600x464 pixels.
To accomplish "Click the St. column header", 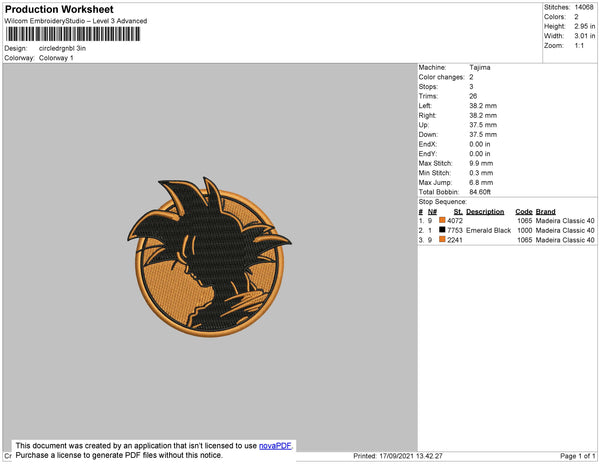I will (x=458, y=212).
